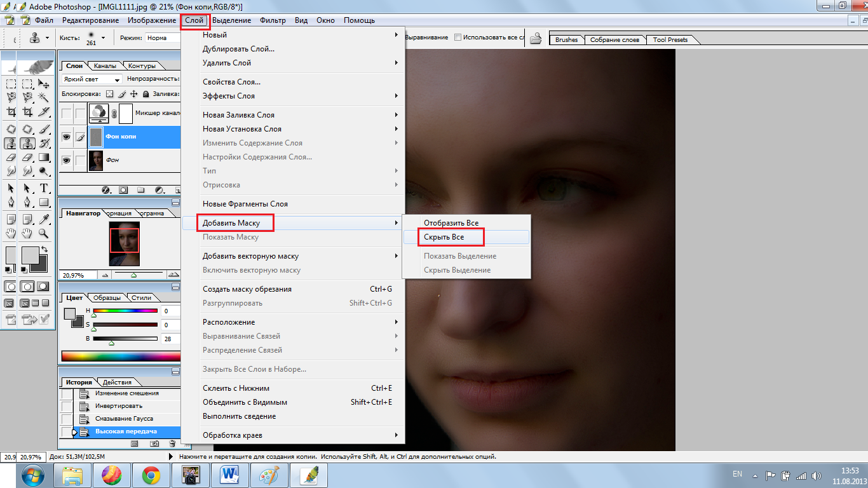Open the File Browser icon in options bar
This screenshot has height=488, width=868.
(x=536, y=38)
